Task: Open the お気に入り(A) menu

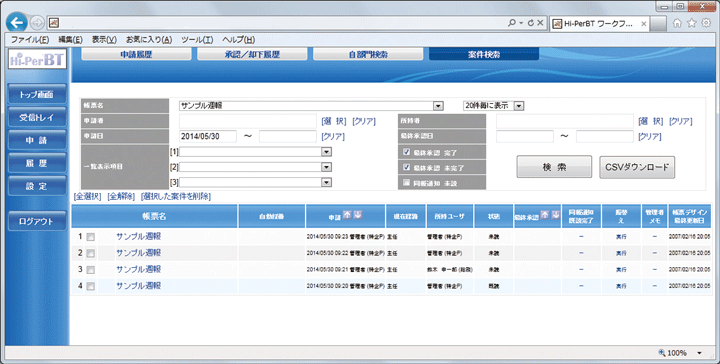Action: pos(149,40)
